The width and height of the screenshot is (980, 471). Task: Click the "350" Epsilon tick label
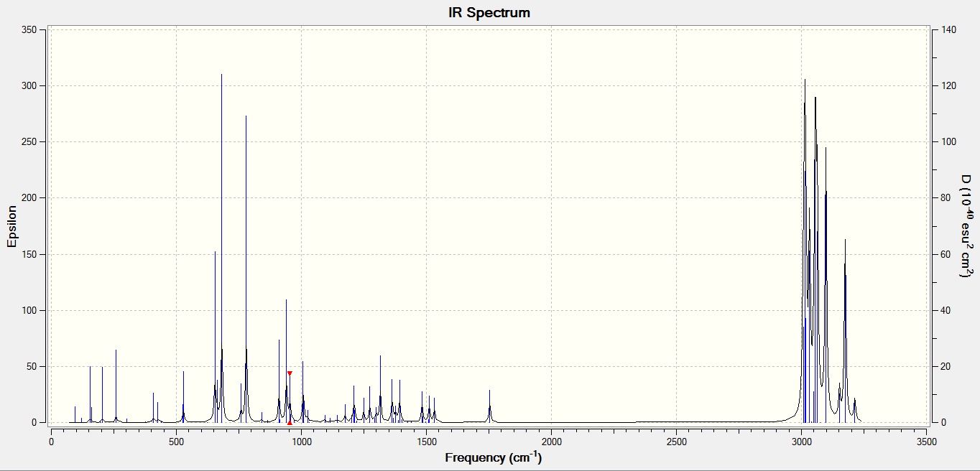29,29
